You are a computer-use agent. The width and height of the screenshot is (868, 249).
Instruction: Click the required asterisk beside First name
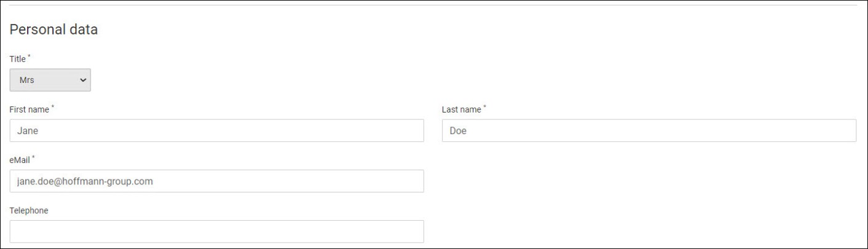click(52, 108)
